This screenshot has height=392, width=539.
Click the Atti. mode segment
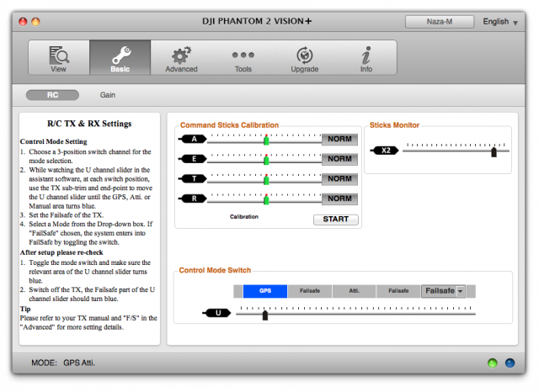point(354,291)
